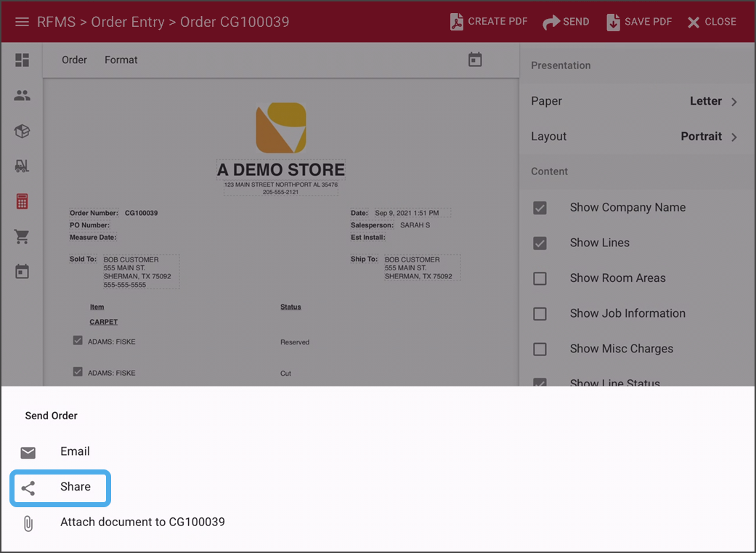Open the Customers sidebar icon
Viewport: 756px width, 553px height.
22,95
